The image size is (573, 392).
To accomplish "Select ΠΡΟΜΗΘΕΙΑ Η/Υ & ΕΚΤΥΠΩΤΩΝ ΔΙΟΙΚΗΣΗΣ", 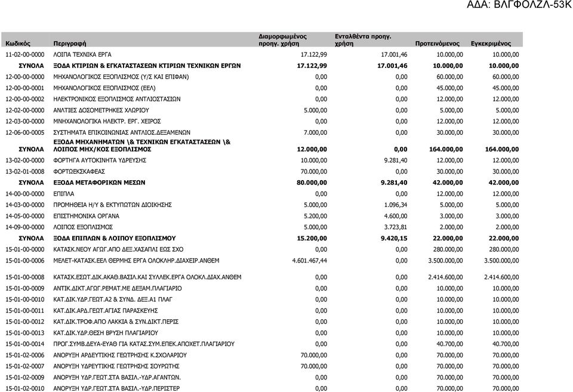I will [113, 205].
